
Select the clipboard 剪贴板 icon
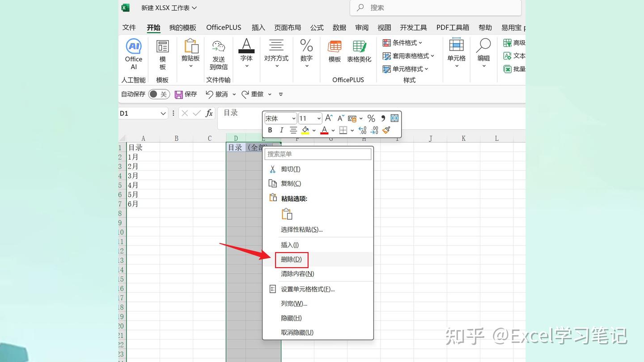click(190, 49)
